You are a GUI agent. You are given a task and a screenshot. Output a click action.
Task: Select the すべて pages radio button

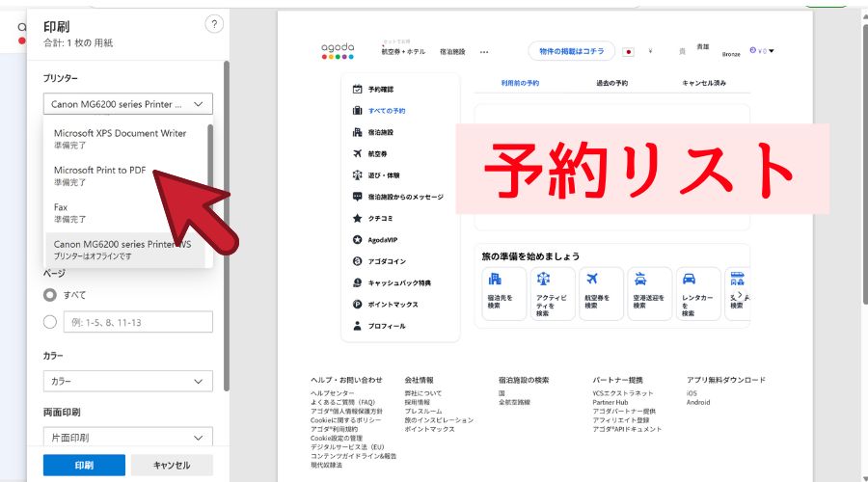click(50, 295)
